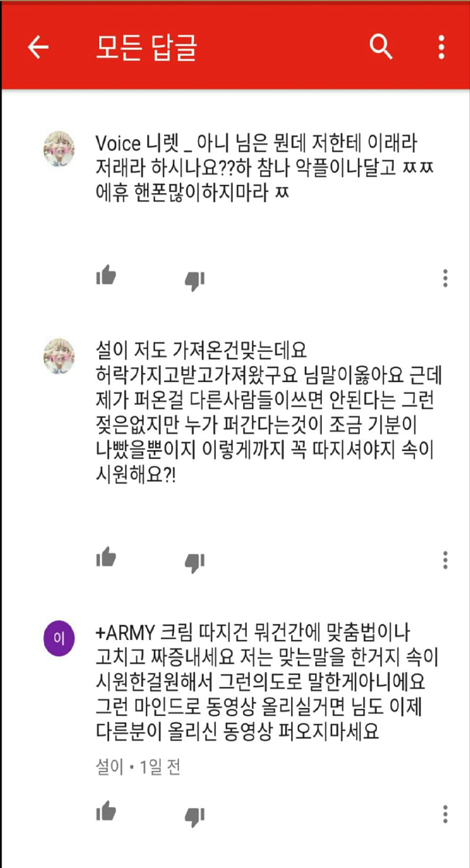This screenshot has height=868, width=470.
Task: Tap the Voice 니렛 comment text
Action: tap(265, 168)
